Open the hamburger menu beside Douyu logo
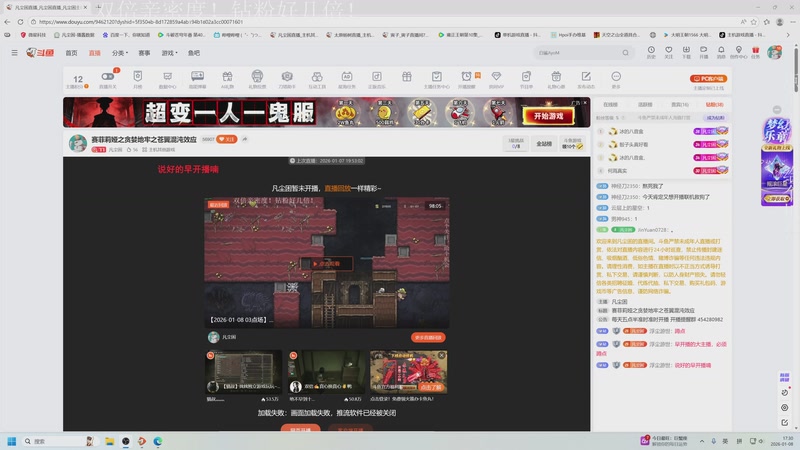 [14, 53]
